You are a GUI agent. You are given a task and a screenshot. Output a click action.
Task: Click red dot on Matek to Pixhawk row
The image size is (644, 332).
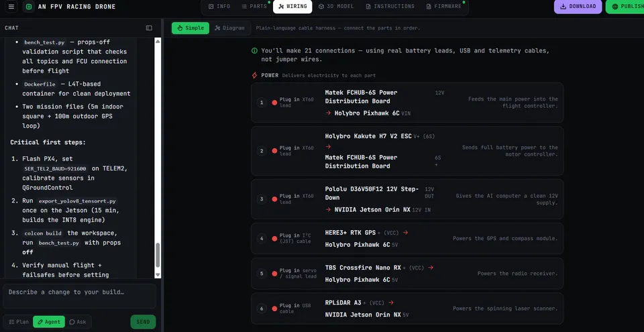[274, 103]
